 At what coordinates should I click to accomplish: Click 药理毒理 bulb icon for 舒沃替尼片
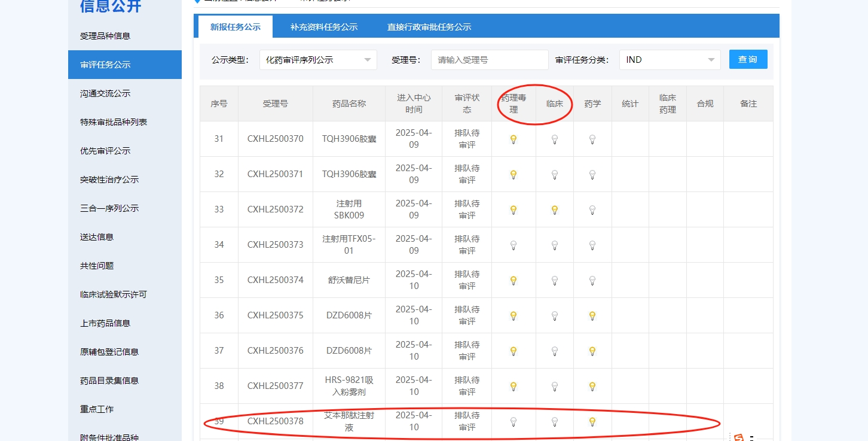click(513, 281)
